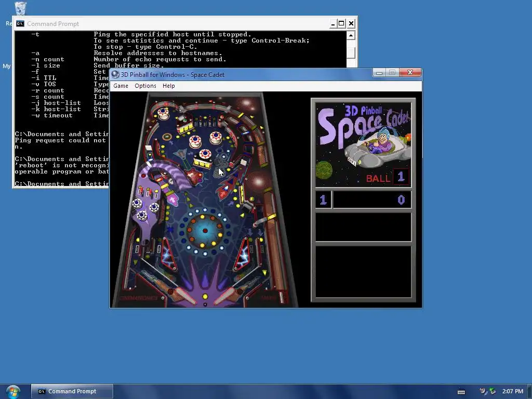Click the 2:07 PM taskbar clock
The height and width of the screenshot is (399, 532).
(x=513, y=391)
